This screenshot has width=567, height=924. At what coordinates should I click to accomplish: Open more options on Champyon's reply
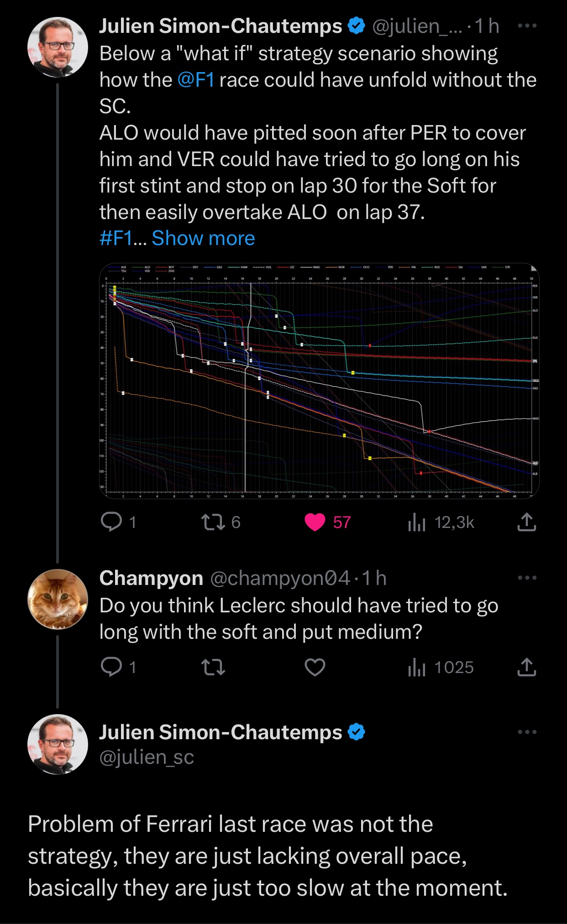pos(527,578)
